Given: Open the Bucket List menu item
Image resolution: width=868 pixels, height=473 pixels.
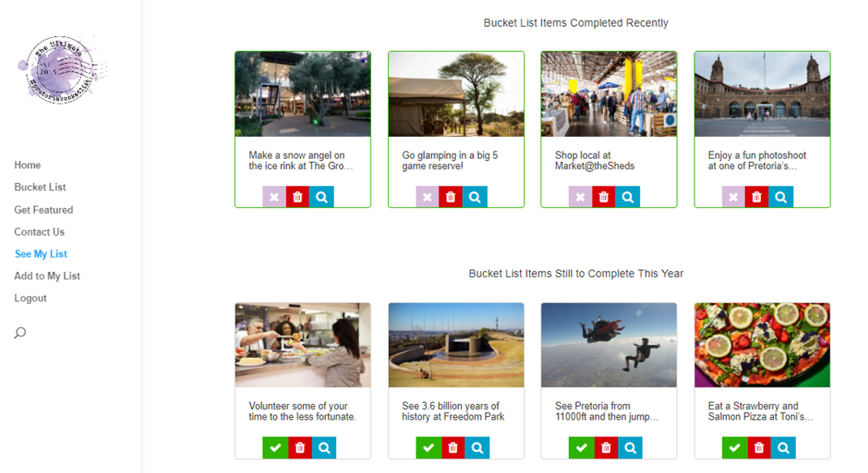Looking at the screenshot, I should click(x=40, y=187).
